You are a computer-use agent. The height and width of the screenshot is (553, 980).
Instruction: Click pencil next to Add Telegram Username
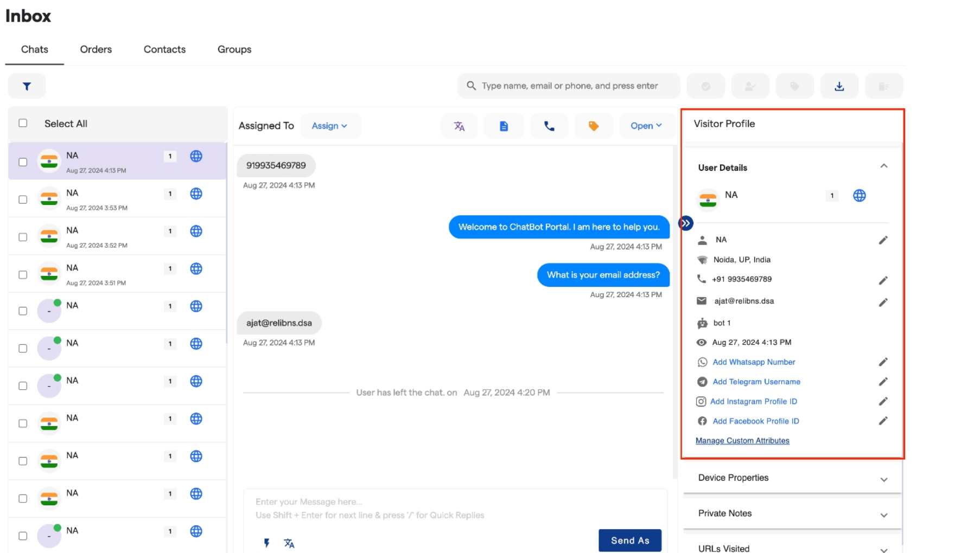tap(883, 381)
